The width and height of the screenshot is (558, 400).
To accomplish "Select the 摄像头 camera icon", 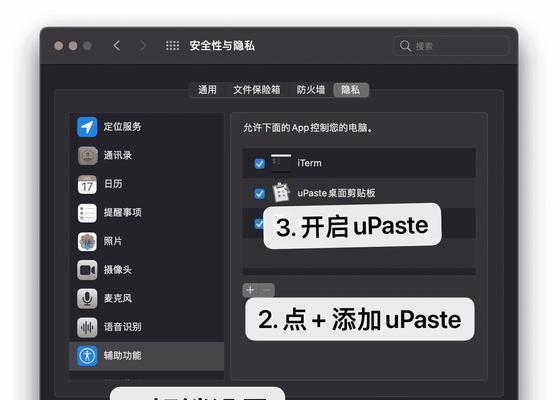I will coord(87,270).
